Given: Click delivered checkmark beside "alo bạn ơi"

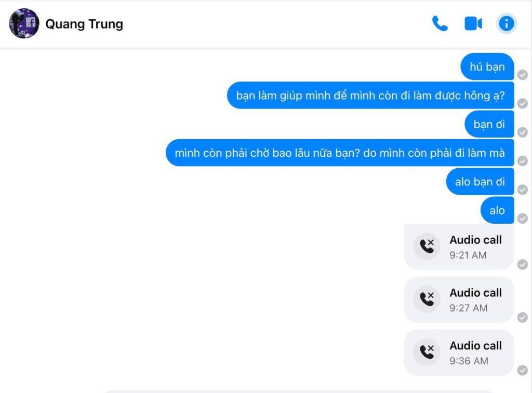Looking at the screenshot, I should 523,189.
